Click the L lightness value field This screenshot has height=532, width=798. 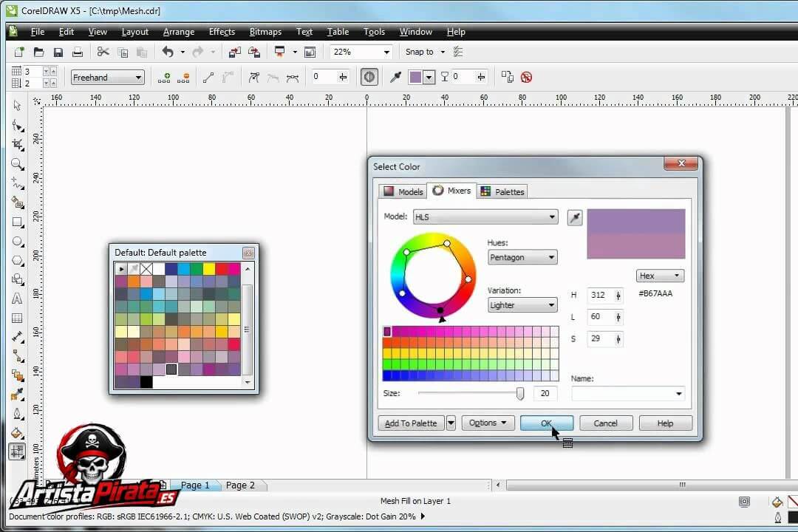(600, 317)
